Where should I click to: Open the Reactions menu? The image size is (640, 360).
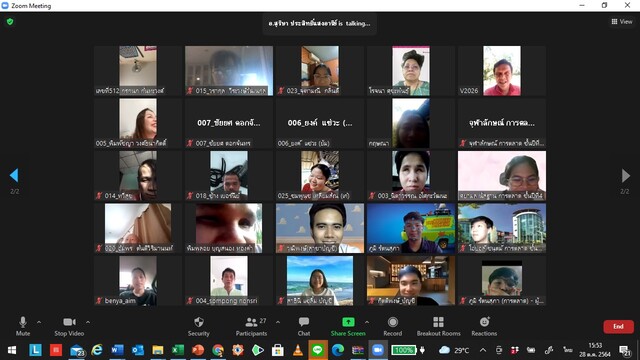coord(484,326)
